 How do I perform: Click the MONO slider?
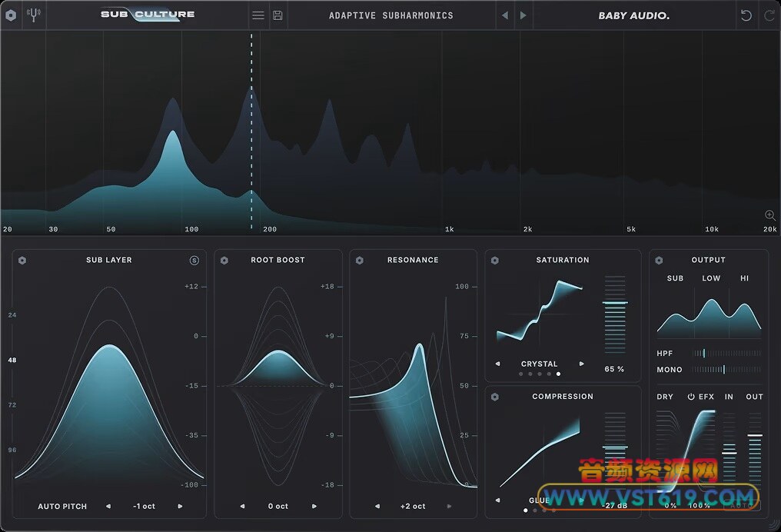click(726, 369)
